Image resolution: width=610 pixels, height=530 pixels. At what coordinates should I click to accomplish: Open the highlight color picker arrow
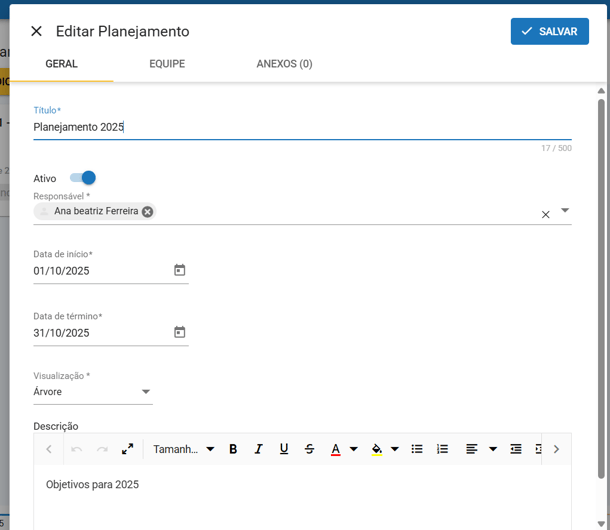coord(395,449)
